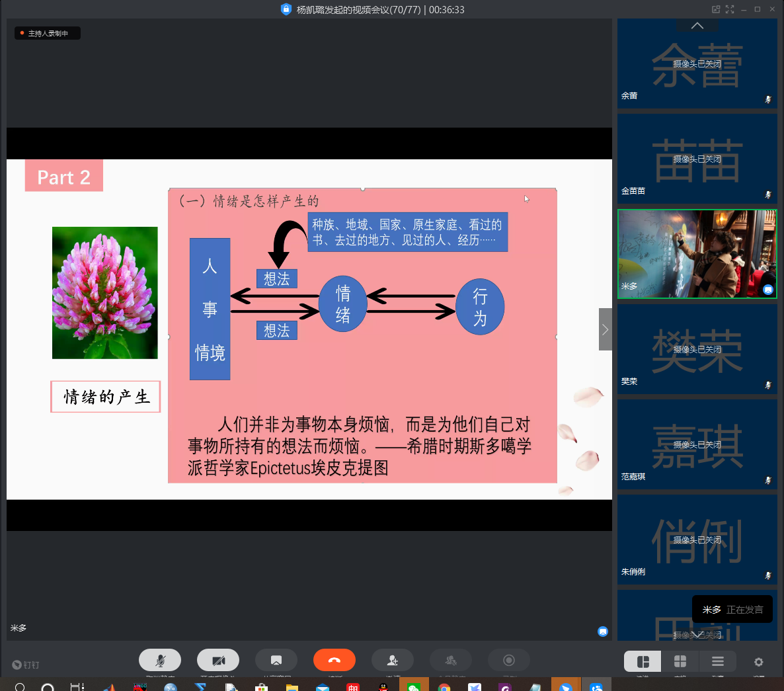Switch to the list layout view
784x691 pixels.
[717, 661]
